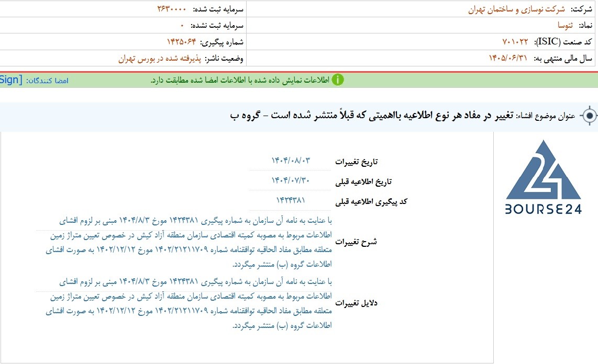This screenshot has height=364, width=598.
Task: Click the previous notice tracking code '۱۴۲۴۳۸۱'
Action: pos(290,200)
